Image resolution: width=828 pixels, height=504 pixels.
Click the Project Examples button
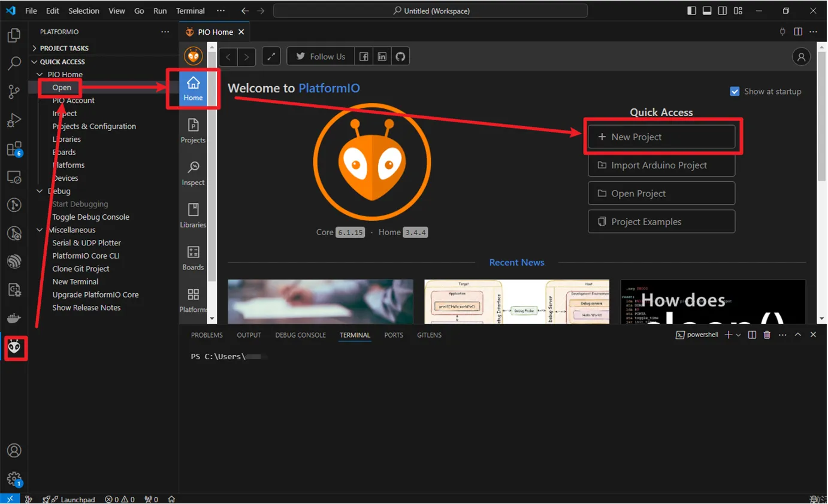coord(661,221)
